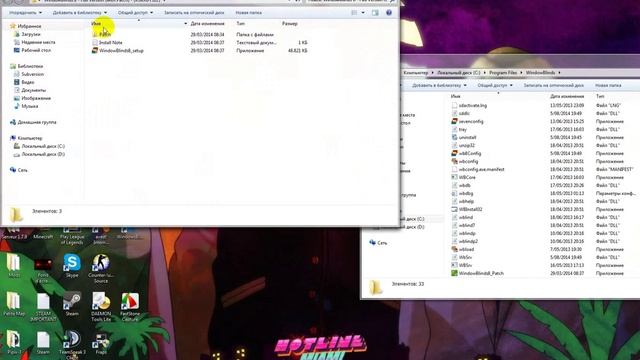Viewport: 640px width, 360px height.
Task: Select the sdactivate.lng file row
Action: coord(544,105)
